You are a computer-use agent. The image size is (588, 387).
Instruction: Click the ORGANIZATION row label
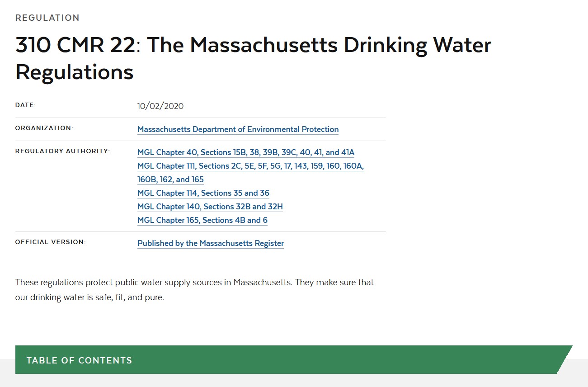(x=44, y=128)
